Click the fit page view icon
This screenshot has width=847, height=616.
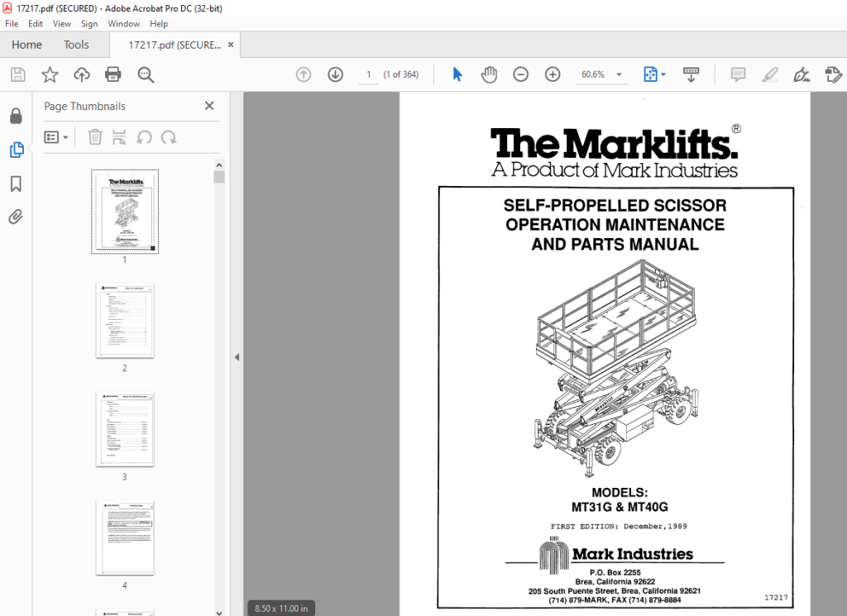click(x=650, y=74)
